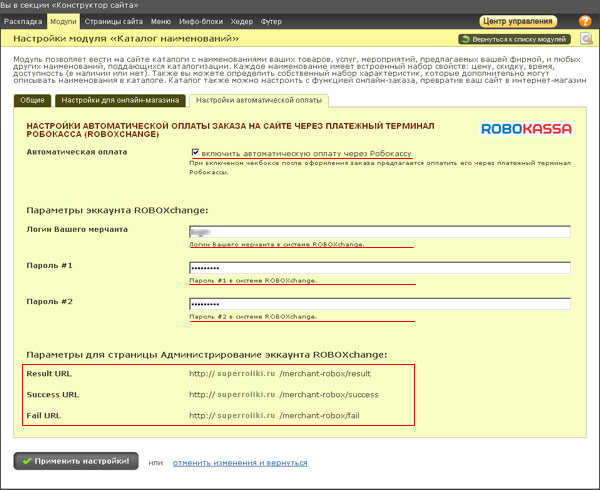Switch to Настройки для онлайн-магазина tab

pos(120,100)
